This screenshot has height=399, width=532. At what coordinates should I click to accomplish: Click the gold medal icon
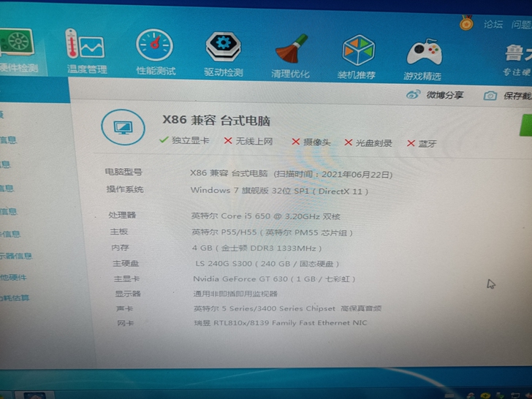tap(466, 23)
